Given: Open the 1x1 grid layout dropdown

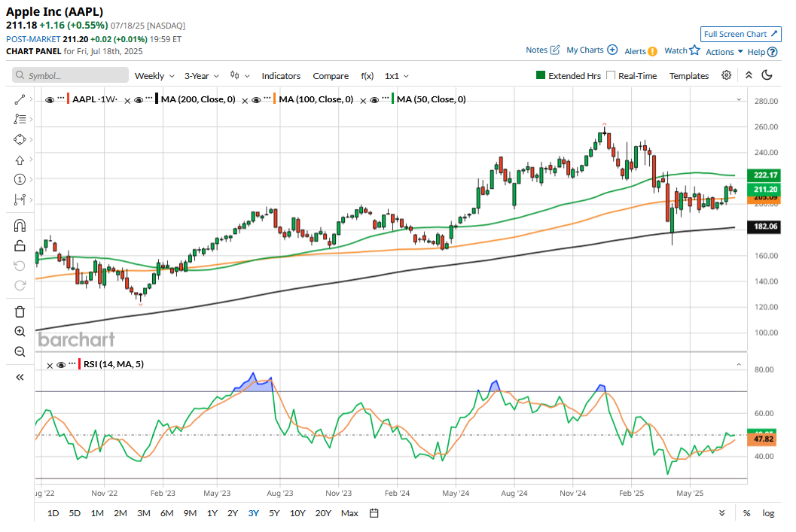Looking at the screenshot, I should coord(396,75).
